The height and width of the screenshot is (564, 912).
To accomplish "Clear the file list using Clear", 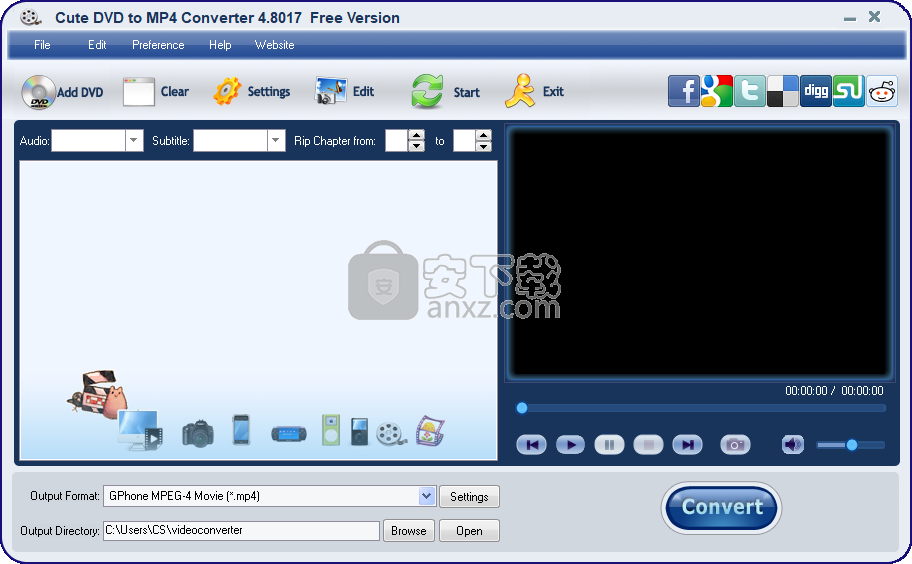I will tap(156, 92).
